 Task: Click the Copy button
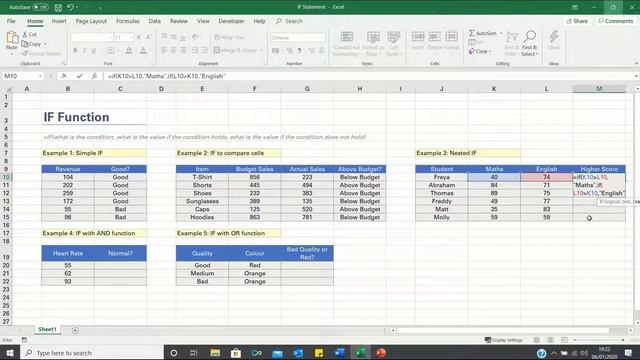click(x=32, y=44)
